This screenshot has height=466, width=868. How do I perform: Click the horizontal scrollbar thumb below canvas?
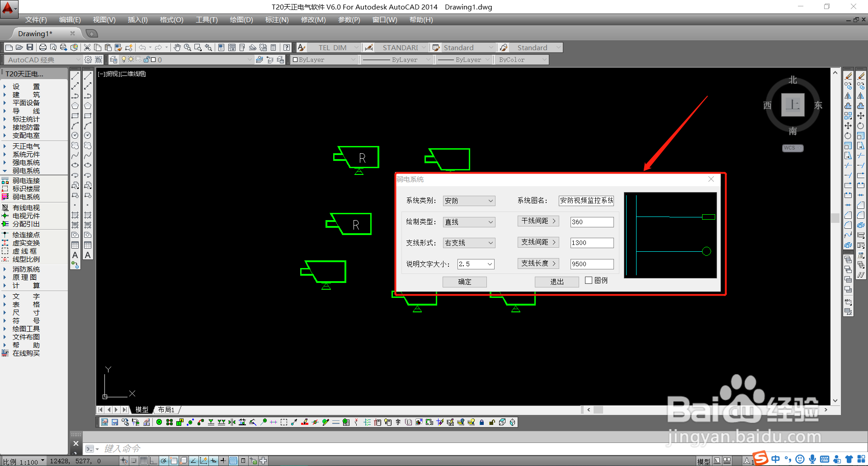tap(598, 410)
